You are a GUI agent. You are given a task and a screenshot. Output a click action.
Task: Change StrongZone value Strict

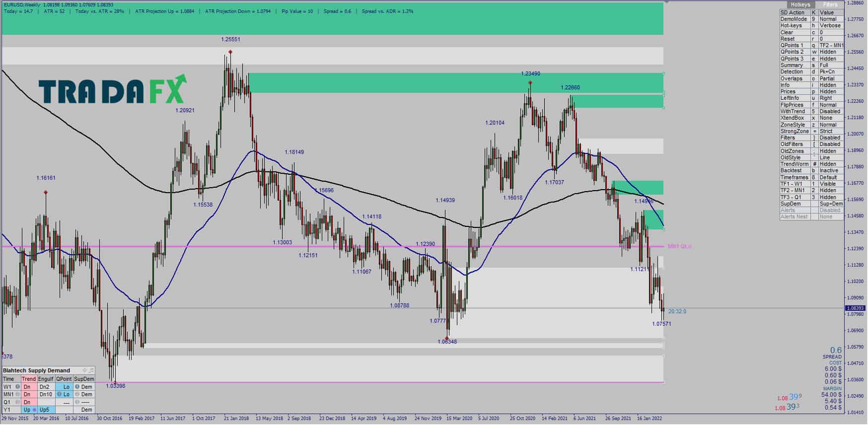pyautogui.click(x=831, y=131)
